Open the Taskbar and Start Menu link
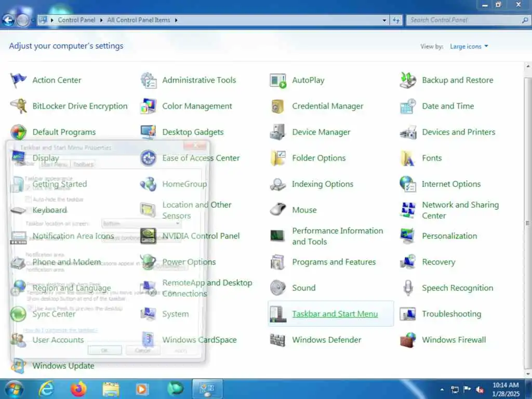 click(x=335, y=314)
